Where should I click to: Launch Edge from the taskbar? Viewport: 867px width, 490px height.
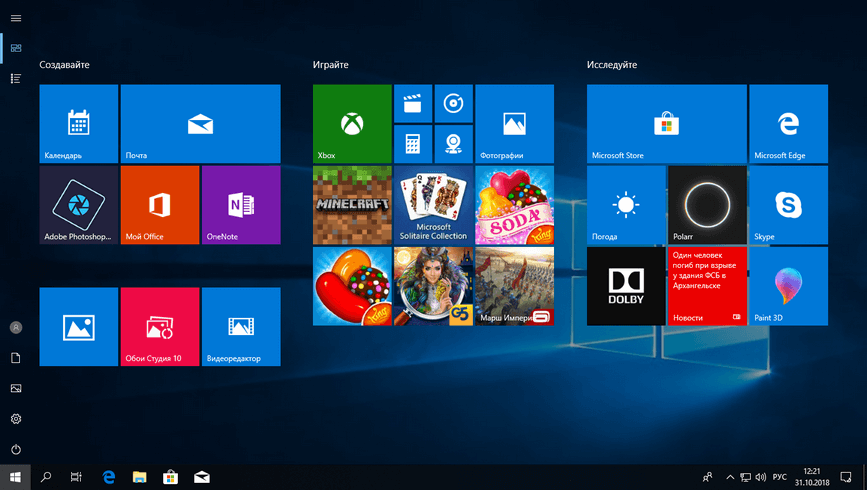[109, 477]
